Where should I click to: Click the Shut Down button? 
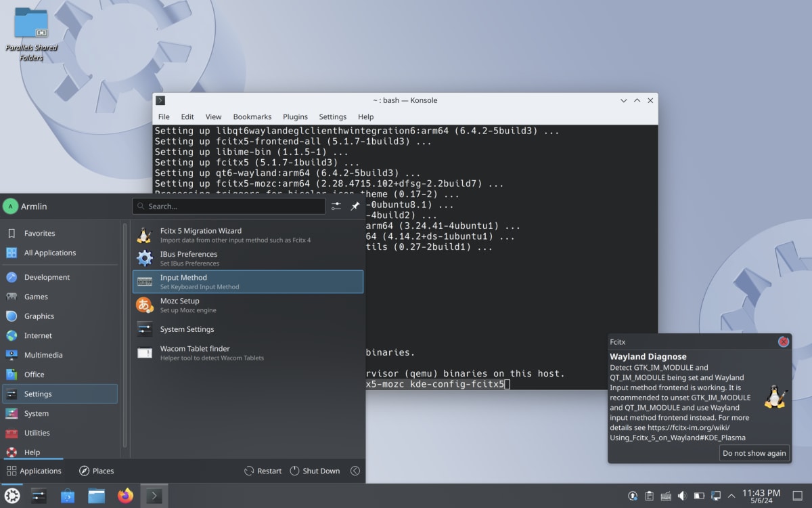[315, 471]
